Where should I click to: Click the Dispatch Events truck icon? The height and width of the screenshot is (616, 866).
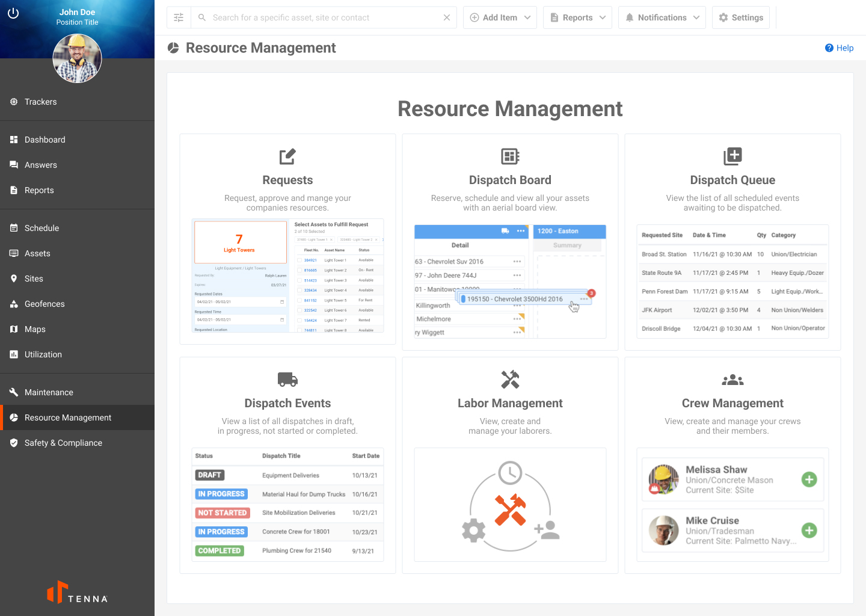point(287,379)
